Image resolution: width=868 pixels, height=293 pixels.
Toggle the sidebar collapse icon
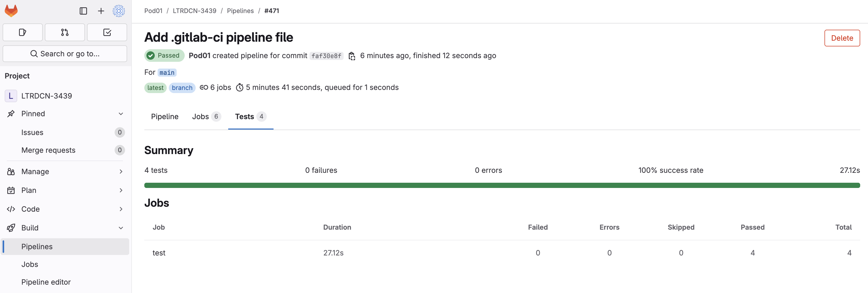click(83, 11)
